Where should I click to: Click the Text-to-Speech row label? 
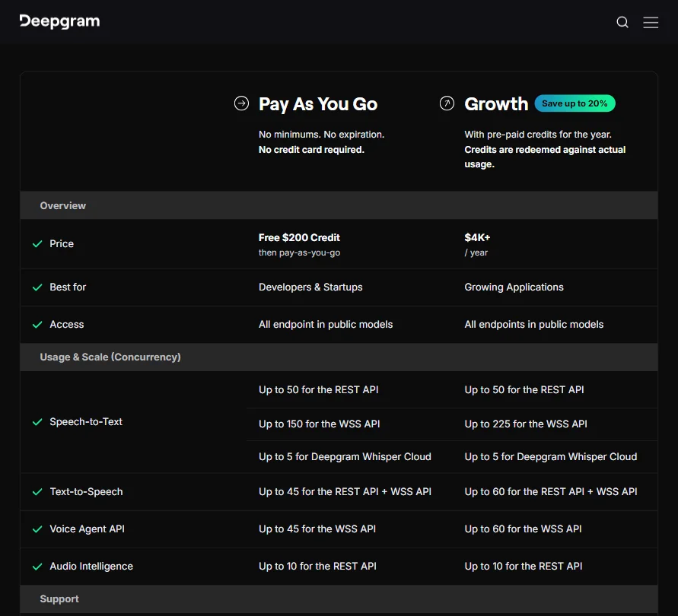86,491
